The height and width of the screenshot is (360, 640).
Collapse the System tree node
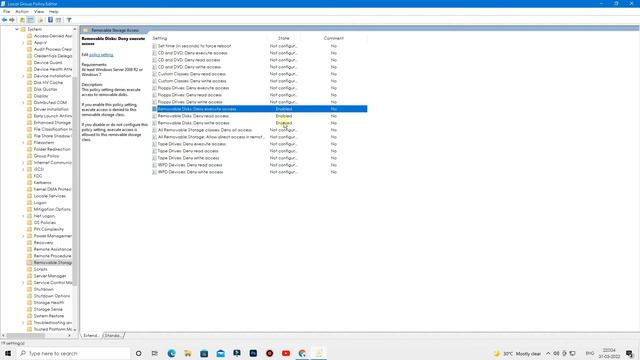(x=17, y=29)
